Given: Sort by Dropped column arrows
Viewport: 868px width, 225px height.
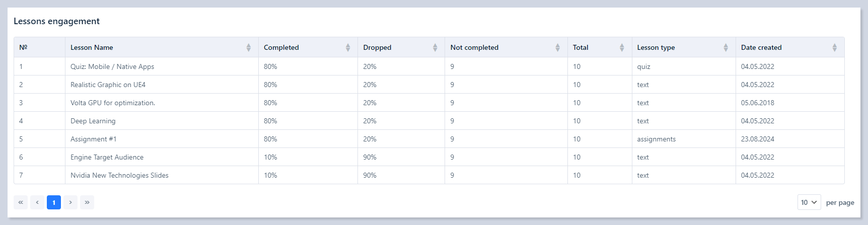Looking at the screenshot, I should coord(435,47).
